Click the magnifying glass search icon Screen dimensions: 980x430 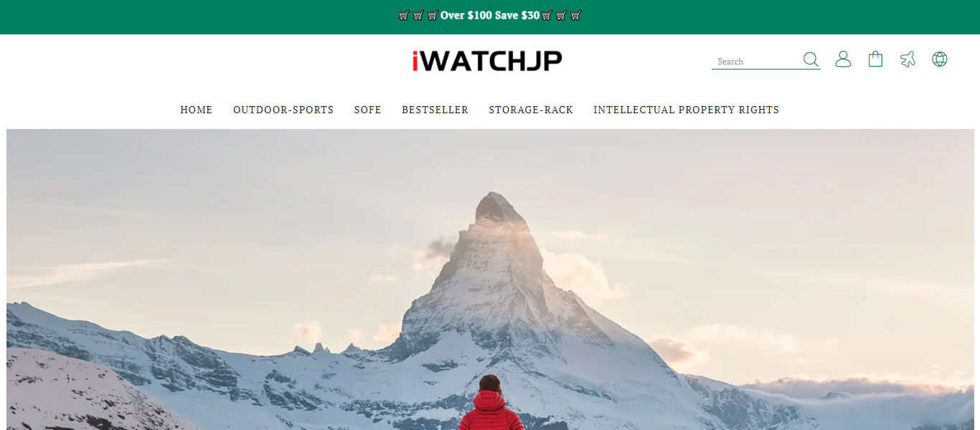(x=811, y=59)
